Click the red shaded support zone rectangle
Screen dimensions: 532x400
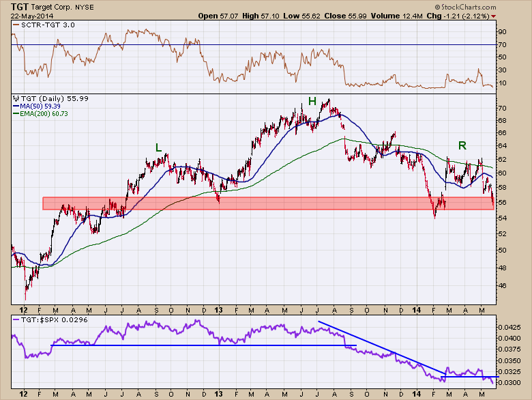point(266,203)
